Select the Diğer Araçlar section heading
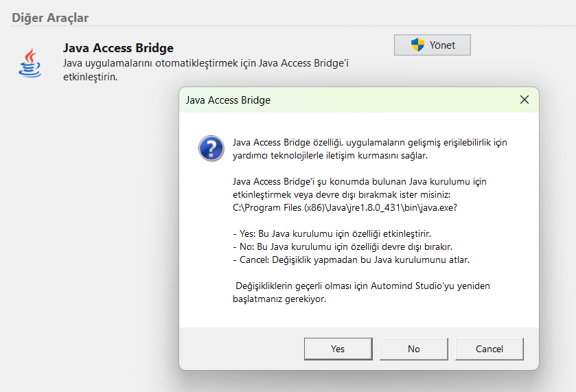The height and width of the screenshot is (392, 576). (x=50, y=18)
